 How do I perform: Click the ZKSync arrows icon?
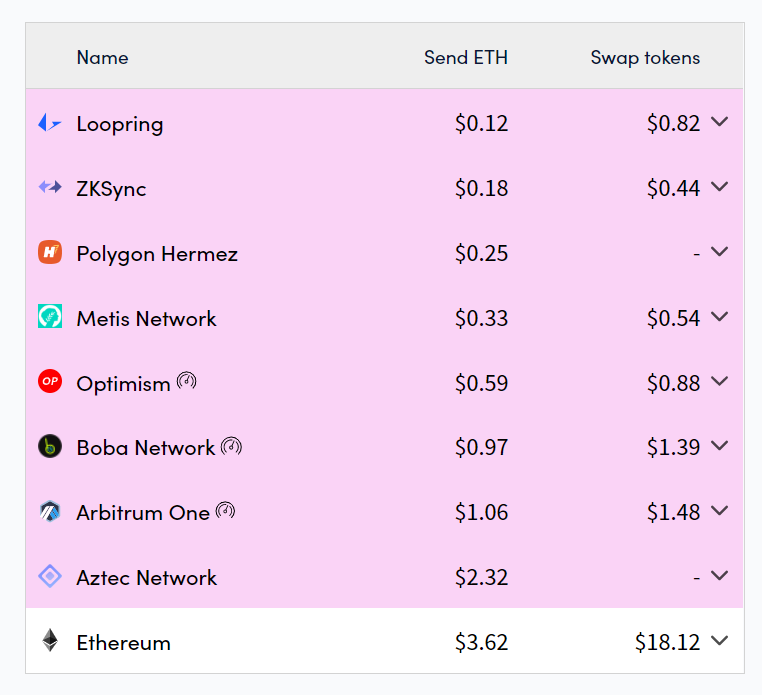50,187
